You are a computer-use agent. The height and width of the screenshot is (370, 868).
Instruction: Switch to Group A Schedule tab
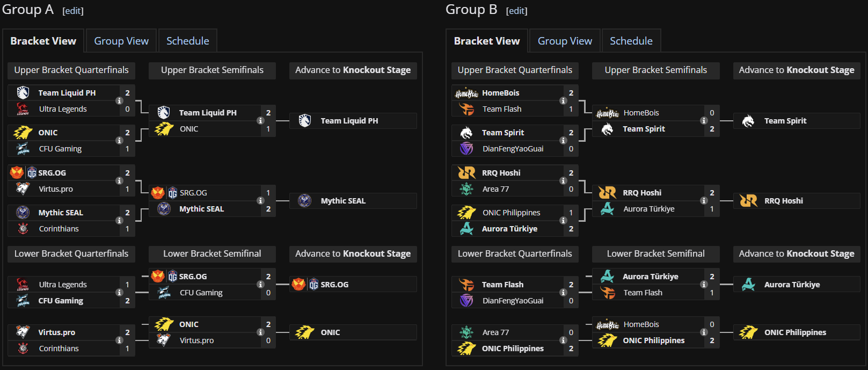[x=187, y=41]
